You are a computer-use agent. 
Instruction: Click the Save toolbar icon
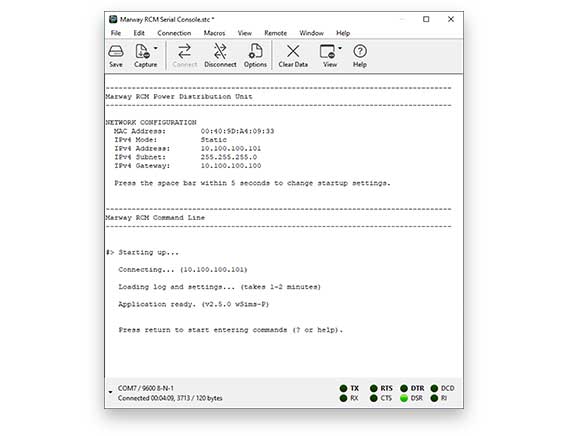116,56
